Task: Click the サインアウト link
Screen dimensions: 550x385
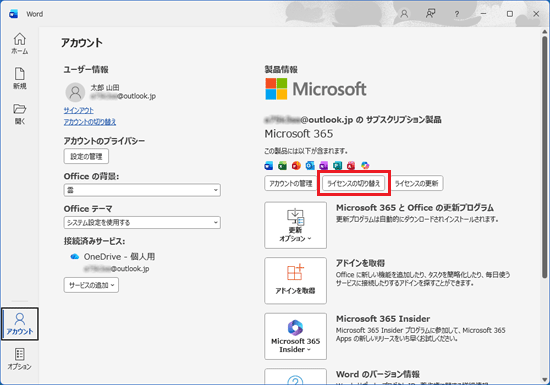Action: click(x=79, y=110)
